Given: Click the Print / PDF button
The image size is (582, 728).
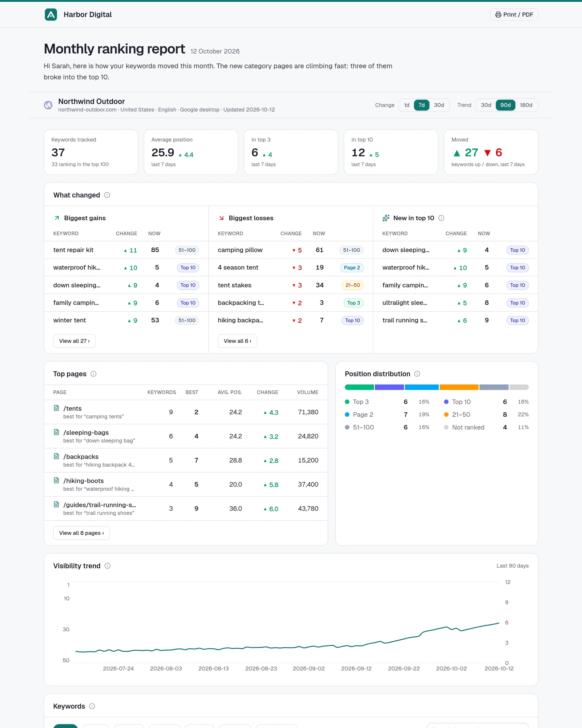Looking at the screenshot, I should pos(514,15).
